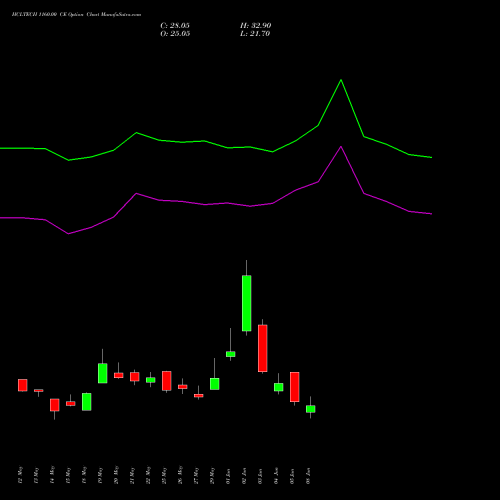Select the 08 Jun date label
Screen dimensions: 500x500
click(x=308, y=475)
